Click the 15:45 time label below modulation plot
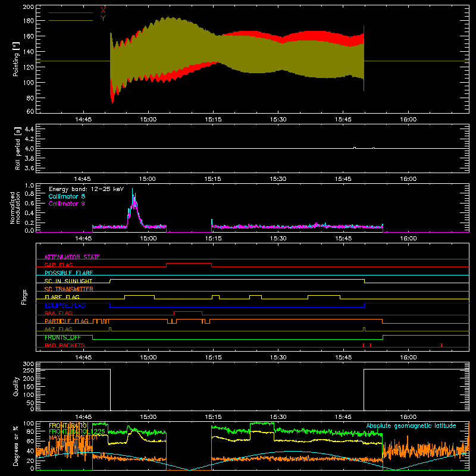Image resolution: width=476 pixels, height=476 pixels. tap(343, 239)
